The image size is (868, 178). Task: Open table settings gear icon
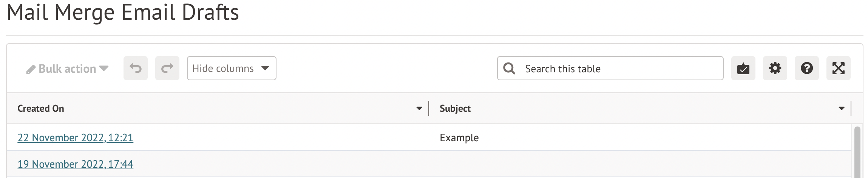pos(775,68)
